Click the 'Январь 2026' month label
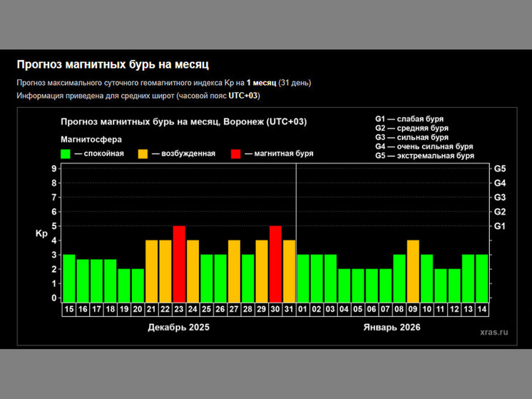This screenshot has height=399, width=532. (x=392, y=328)
